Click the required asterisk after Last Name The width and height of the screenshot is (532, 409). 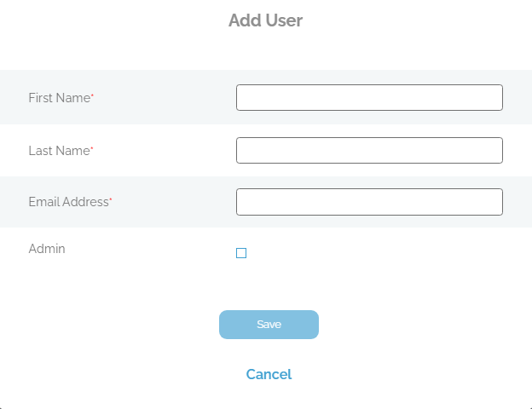point(92,150)
